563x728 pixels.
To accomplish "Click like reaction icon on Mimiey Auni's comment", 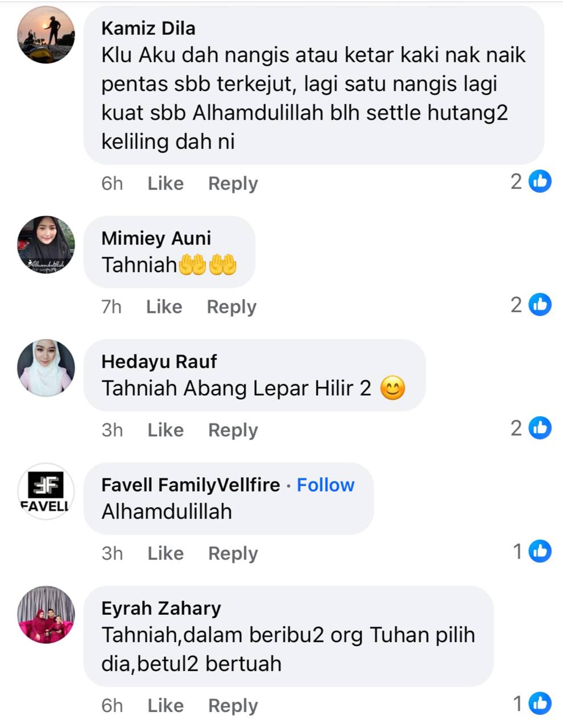I will click(x=540, y=305).
